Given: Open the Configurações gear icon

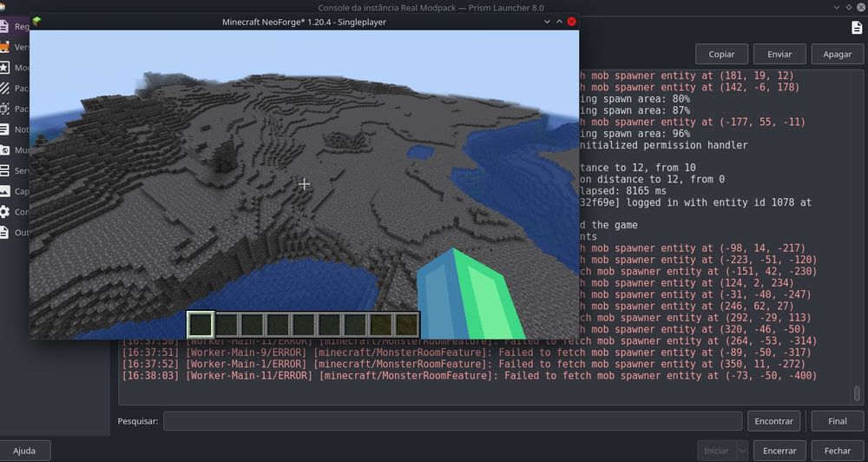Looking at the screenshot, I should tap(4, 212).
